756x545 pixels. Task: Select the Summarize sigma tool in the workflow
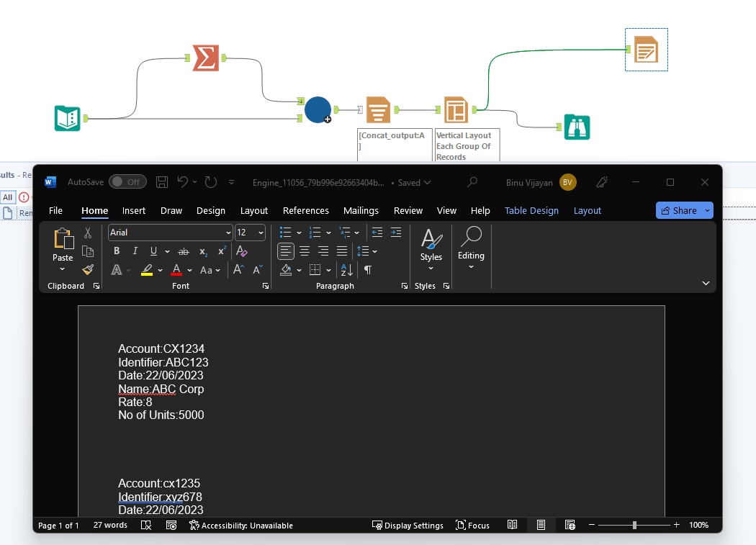pos(205,58)
